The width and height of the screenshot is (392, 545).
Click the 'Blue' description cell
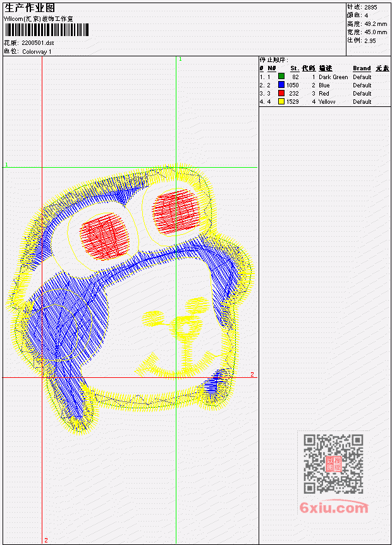324,85
